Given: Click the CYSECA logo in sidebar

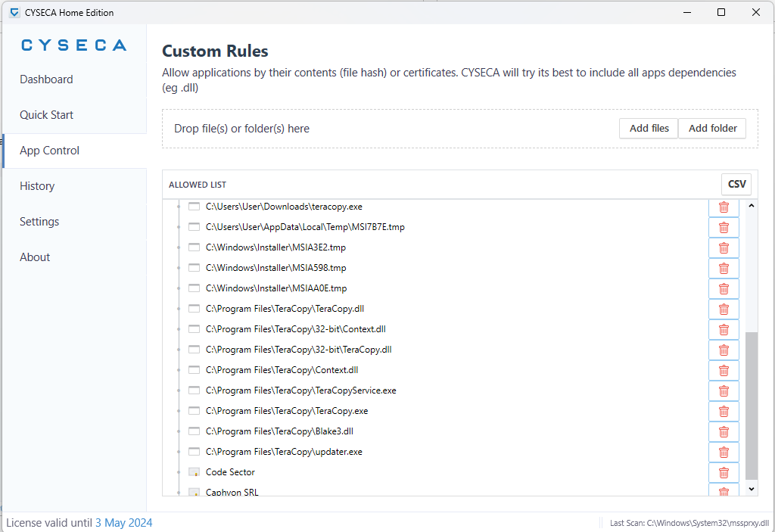Looking at the screenshot, I should pyautogui.click(x=73, y=45).
